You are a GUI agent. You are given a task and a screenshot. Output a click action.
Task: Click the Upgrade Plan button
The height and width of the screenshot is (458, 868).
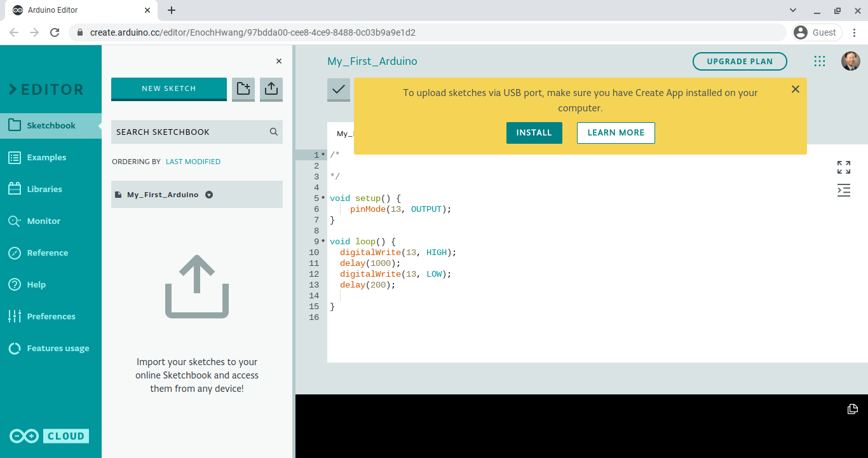pos(740,62)
